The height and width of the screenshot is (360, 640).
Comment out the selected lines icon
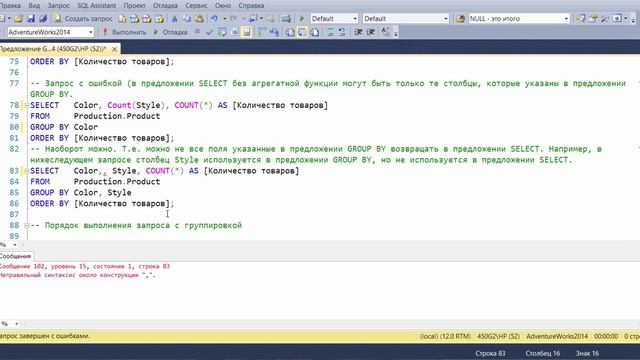[330, 32]
